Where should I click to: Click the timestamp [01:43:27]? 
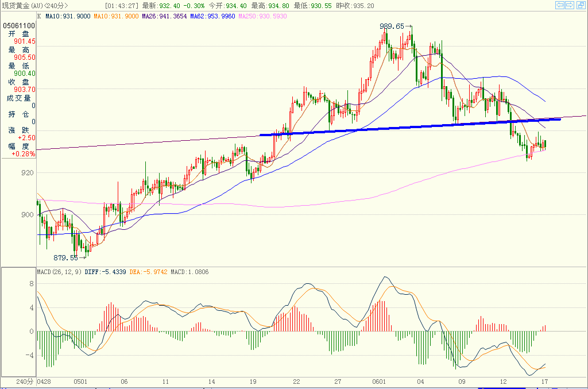coord(122,6)
